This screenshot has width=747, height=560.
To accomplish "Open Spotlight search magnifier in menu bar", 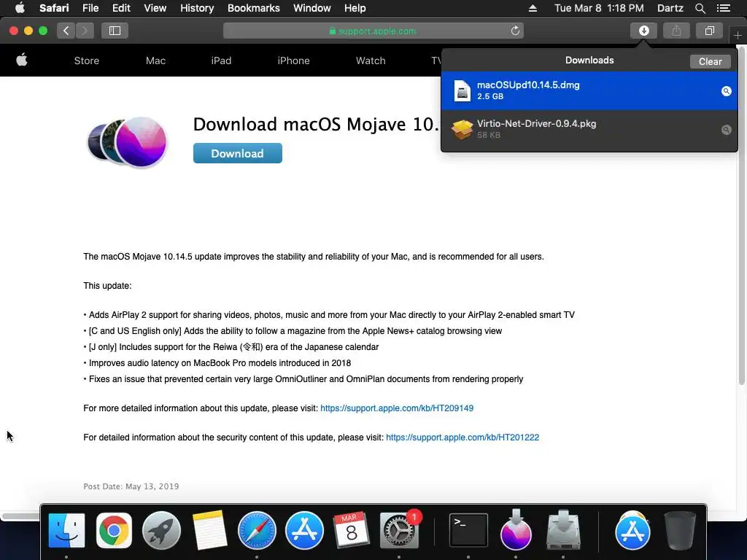I will [700, 8].
